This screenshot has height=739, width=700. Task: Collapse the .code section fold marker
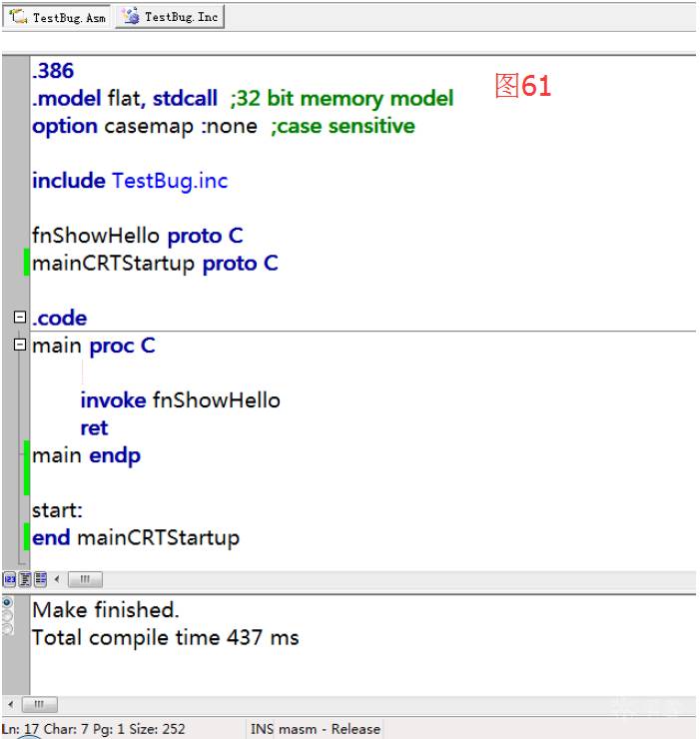coord(19,318)
